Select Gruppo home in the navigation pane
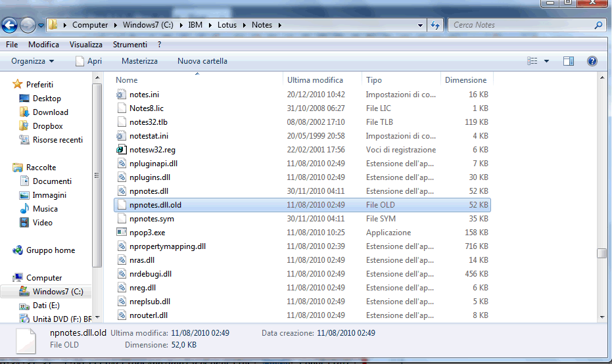This screenshot has width=612, height=364. [51, 250]
